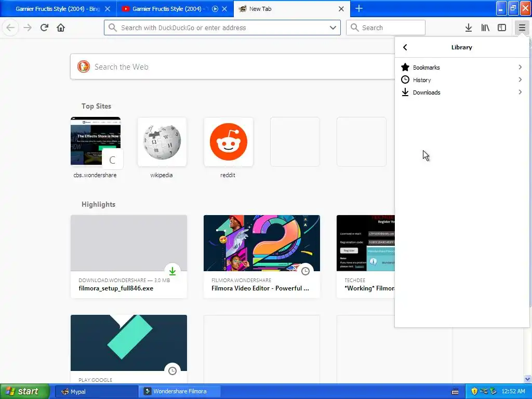The width and height of the screenshot is (532, 399).
Task: Toggle the sidebar view button
Action: tap(502, 28)
